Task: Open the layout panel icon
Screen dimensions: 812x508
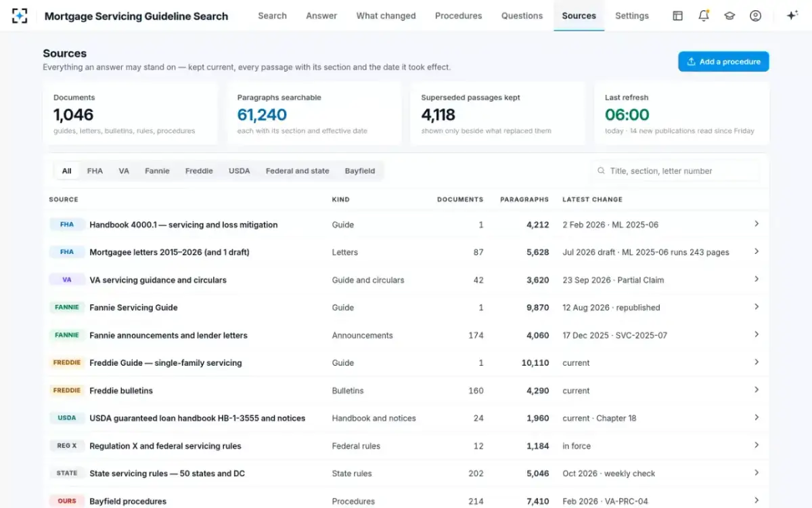Action: click(677, 16)
